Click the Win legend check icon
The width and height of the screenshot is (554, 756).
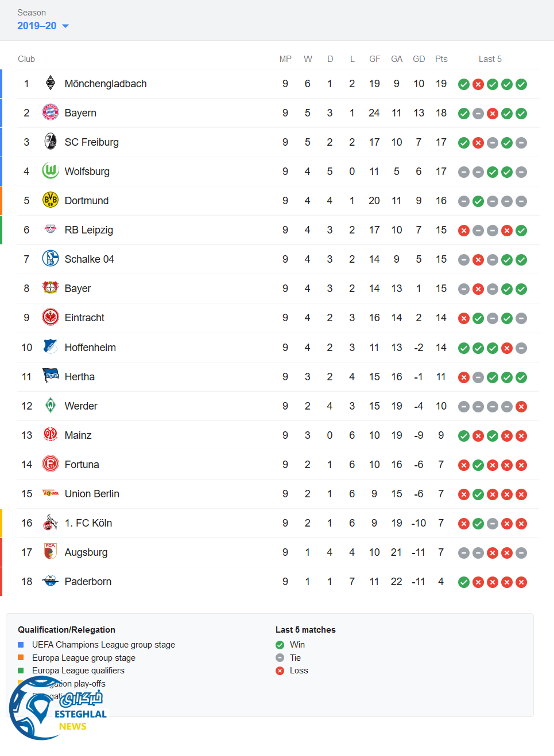tap(280, 645)
